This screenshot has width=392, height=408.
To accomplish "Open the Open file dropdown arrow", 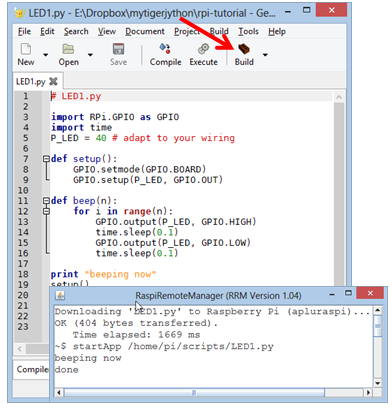I will (90, 55).
